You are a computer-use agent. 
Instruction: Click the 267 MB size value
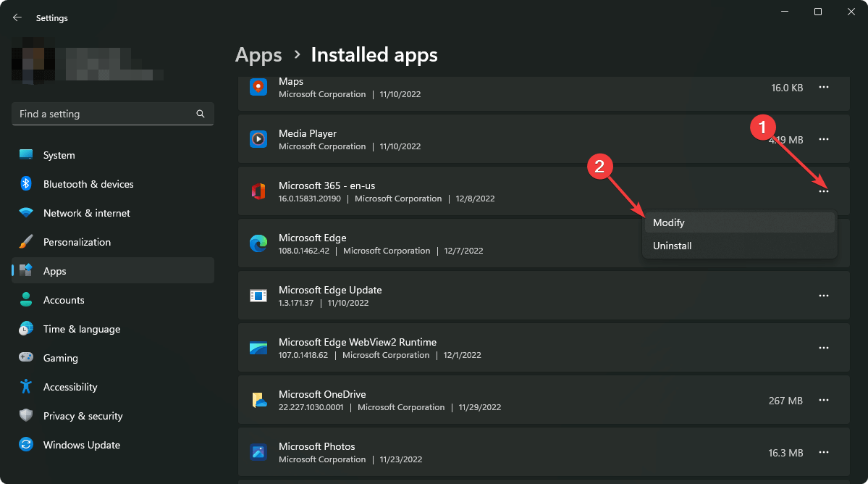tap(785, 401)
